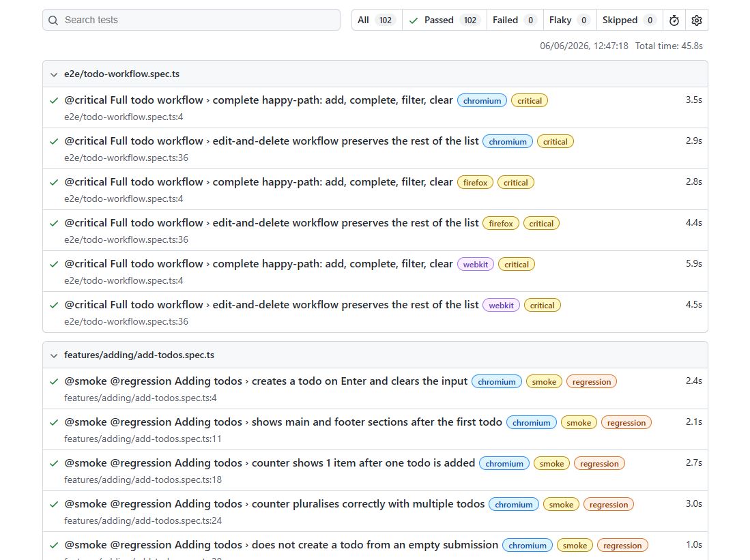750x560 pixels.
Task: Show All 102 tests filter
Action: (377, 20)
